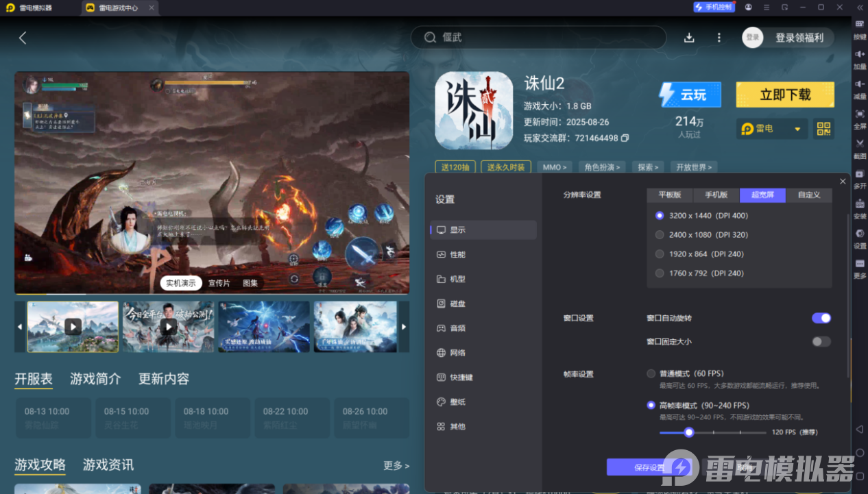Select 普通模式 (60 FPS) frame rate
Screen dimensions: 868x494
click(685, 373)
